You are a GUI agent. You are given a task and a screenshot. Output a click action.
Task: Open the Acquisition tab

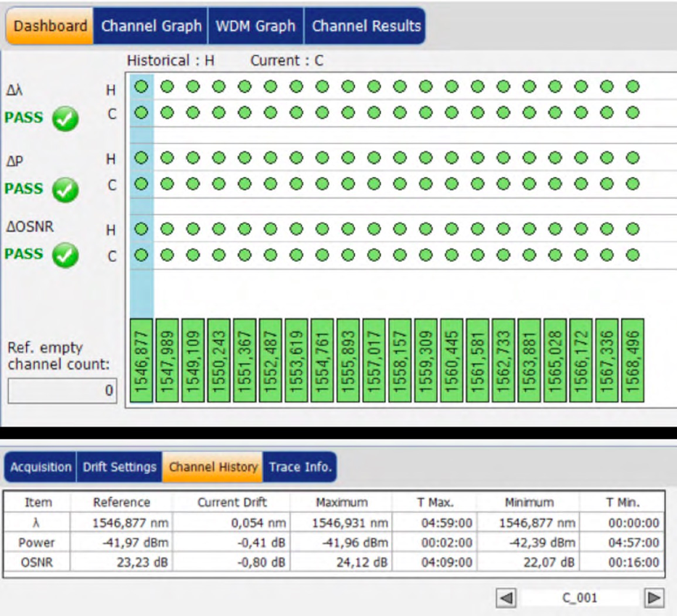pyautogui.click(x=41, y=467)
